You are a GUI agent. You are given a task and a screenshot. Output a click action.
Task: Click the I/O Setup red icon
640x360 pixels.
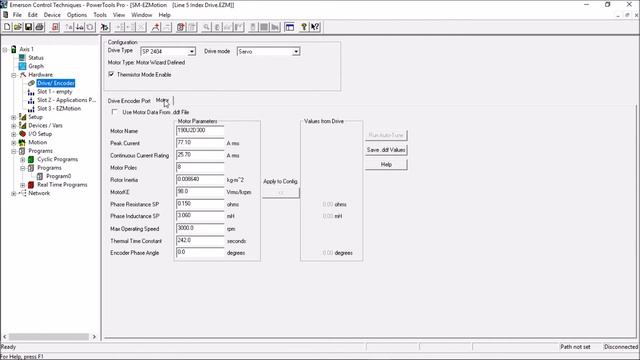[22, 134]
